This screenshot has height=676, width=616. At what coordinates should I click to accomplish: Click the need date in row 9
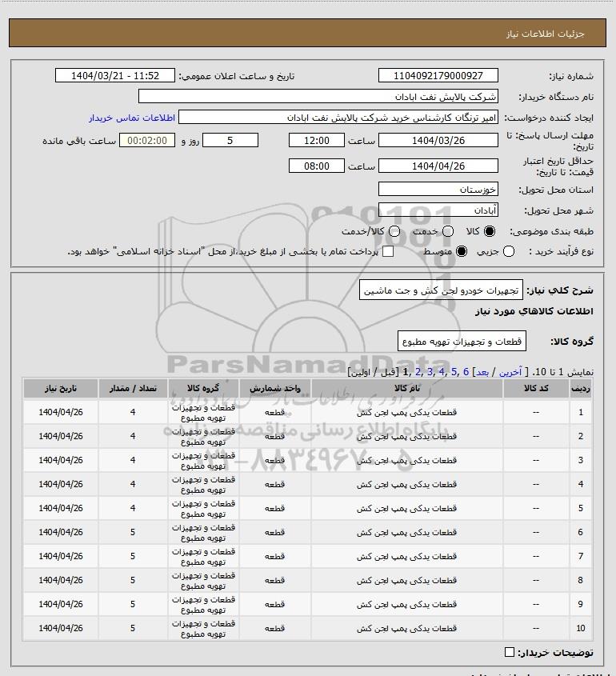coord(61,605)
